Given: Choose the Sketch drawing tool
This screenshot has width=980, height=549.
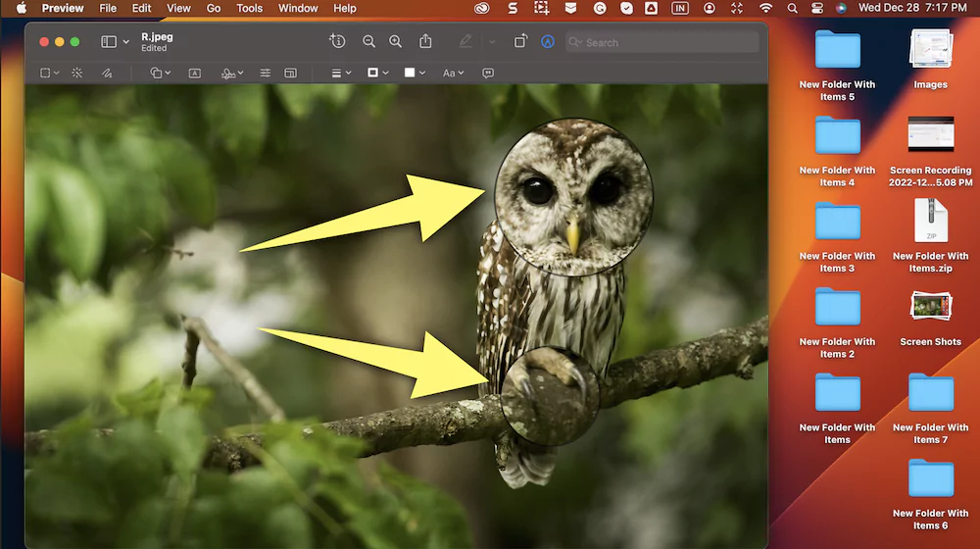Looking at the screenshot, I should pos(107,74).
